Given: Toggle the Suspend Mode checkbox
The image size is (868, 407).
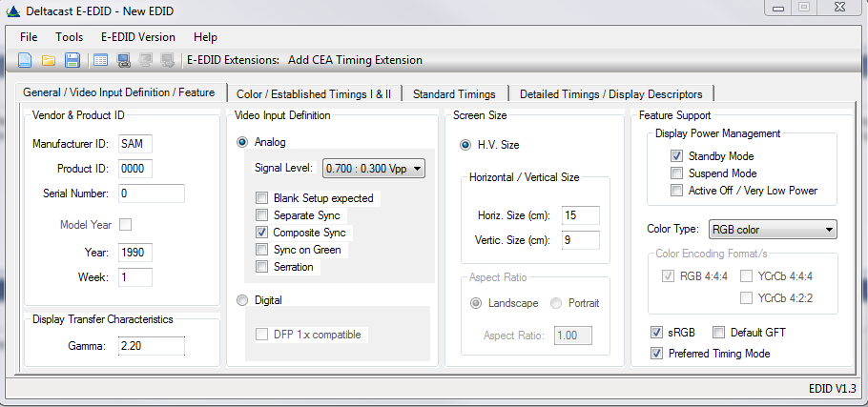Looking at the screenshot, I should pos(676,173).
